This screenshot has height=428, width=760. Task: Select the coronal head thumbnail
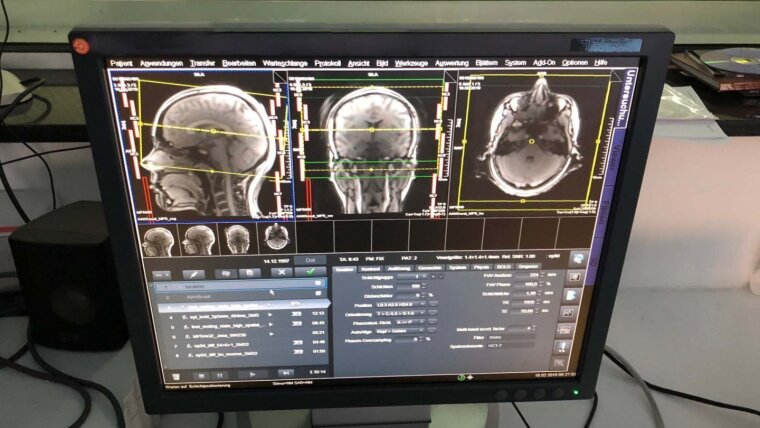(238, 238)
